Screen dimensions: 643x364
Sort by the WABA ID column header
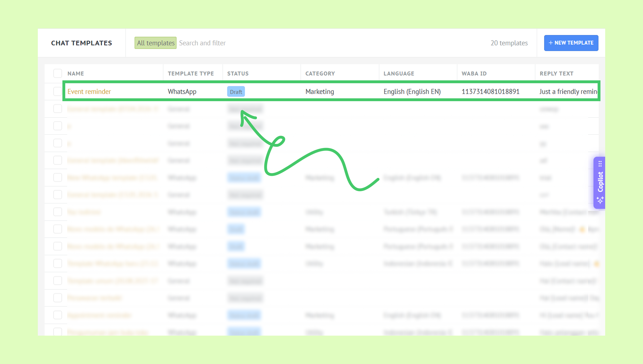474,74
